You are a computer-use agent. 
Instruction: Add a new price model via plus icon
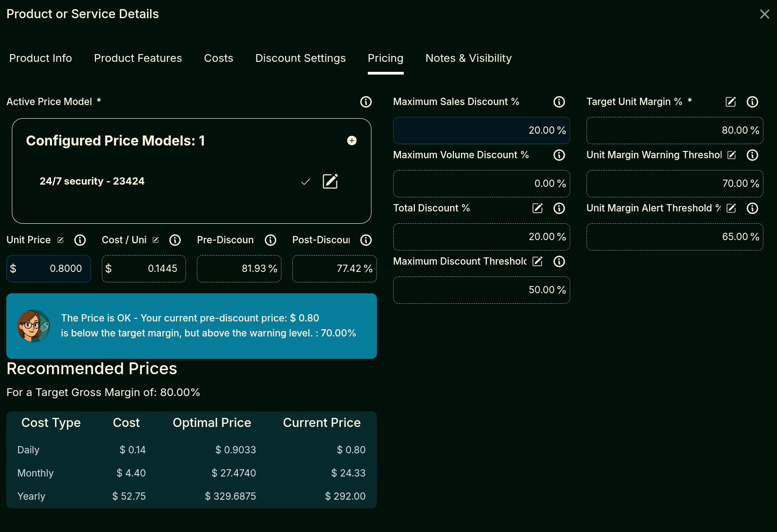click(x=352, y=141)
